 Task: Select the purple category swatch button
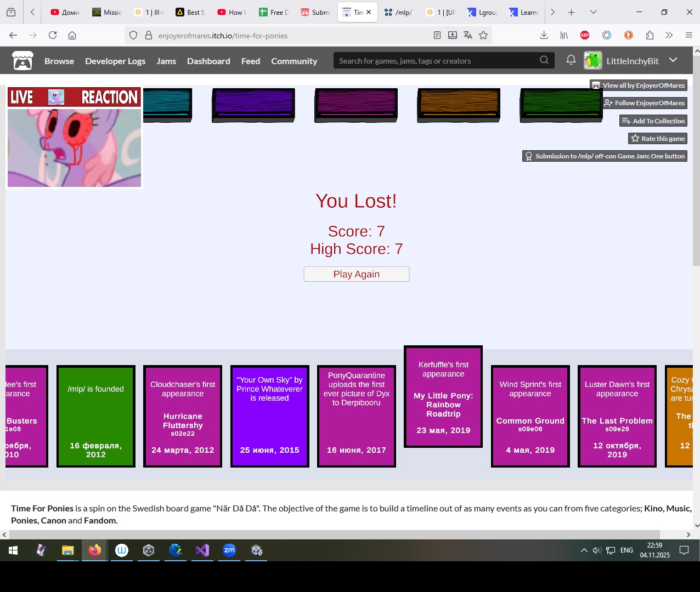pos(253,105)
